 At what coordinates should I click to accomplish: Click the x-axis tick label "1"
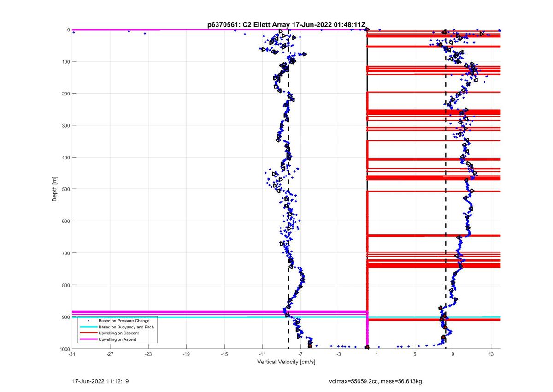coord(377,354)
